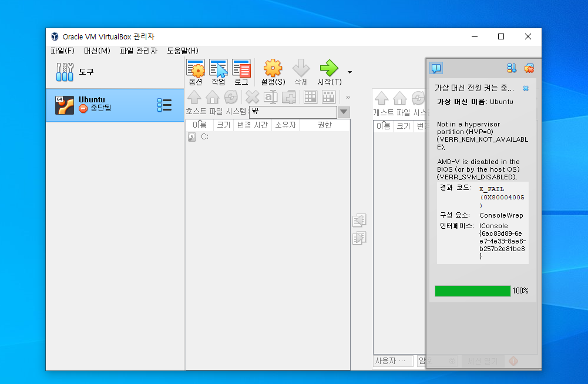
Task: Open the 파일(F) menu
Action: tap(63, 51)
